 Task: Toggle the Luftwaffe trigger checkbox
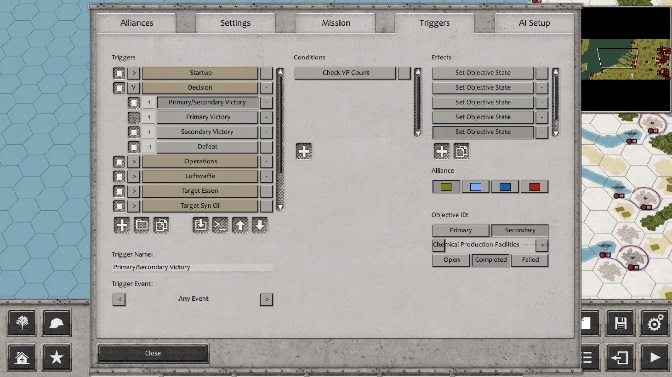(x=119, y=176)
